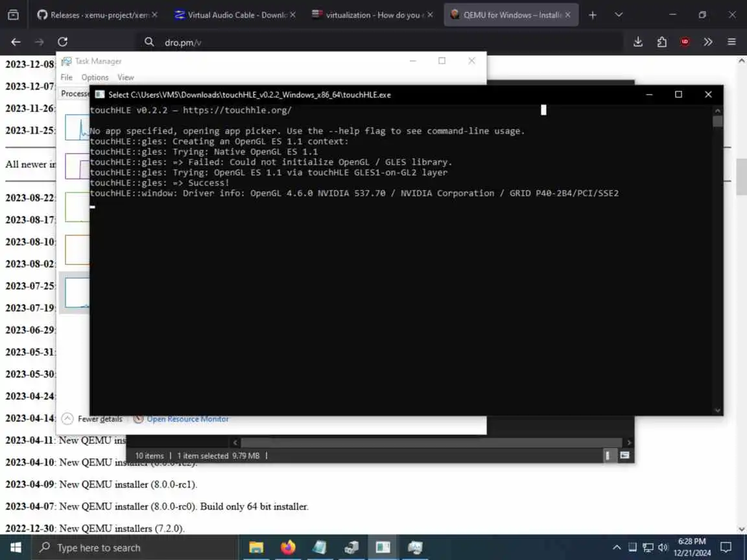Screen dimensions: 747x560
Task: Switch File Explorer to large icons view
Action: click(x=624, y=456)
